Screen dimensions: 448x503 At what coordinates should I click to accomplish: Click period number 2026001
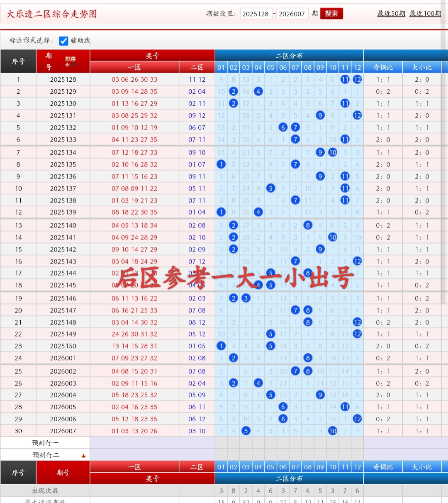pyautogui.click(x=63, y=358)
